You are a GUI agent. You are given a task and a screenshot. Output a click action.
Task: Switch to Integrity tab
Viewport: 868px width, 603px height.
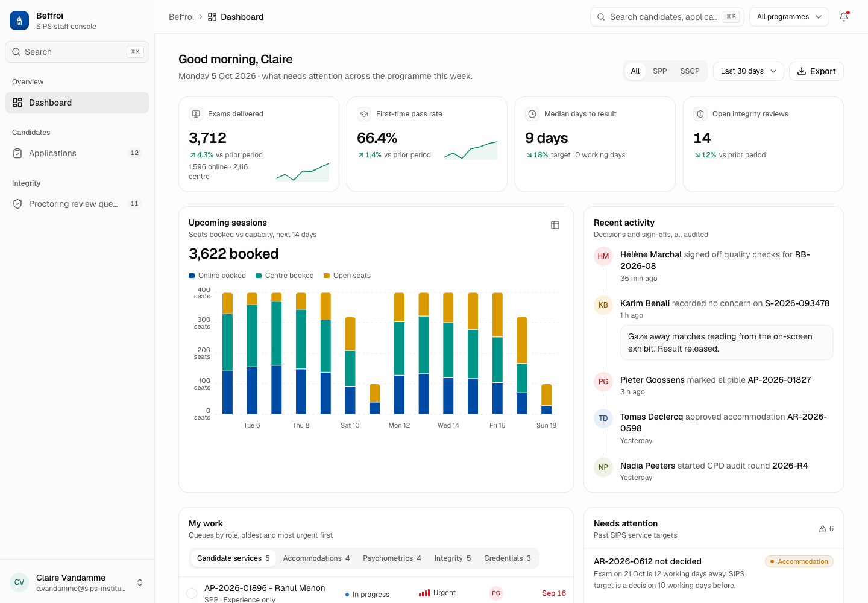click(x=453, y=558)
